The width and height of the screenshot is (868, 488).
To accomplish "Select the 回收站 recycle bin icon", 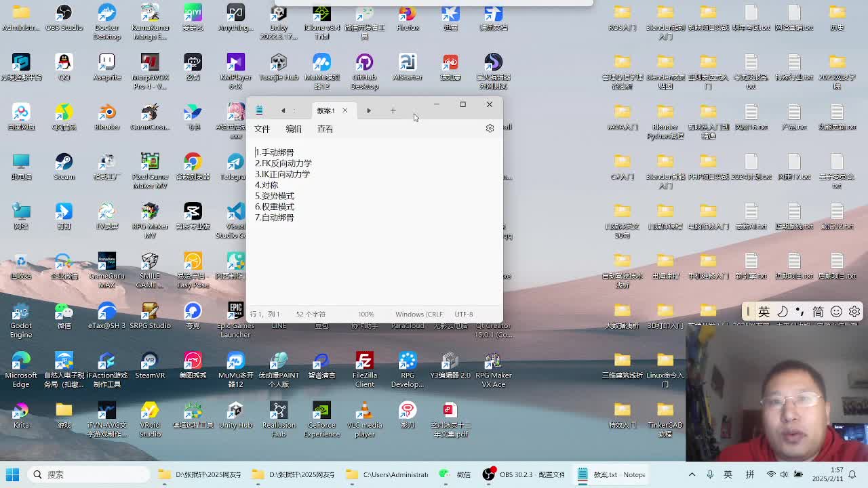I will click(21, 266).
